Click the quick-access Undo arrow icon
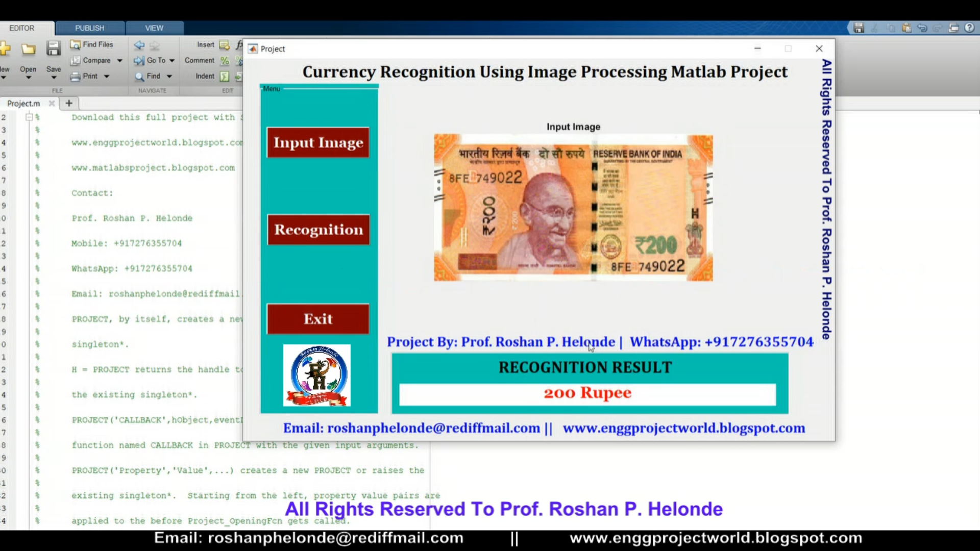980x551 pixels. [922, 28]
